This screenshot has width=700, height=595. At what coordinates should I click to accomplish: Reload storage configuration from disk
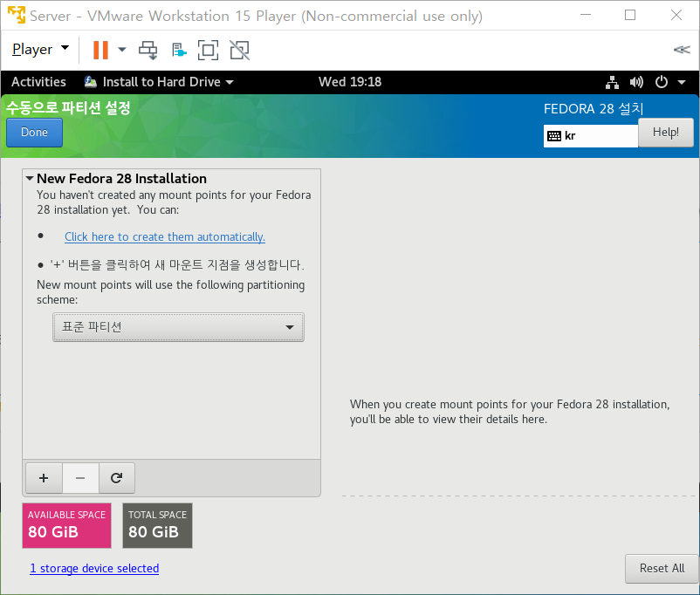click(x=116, y=478)
